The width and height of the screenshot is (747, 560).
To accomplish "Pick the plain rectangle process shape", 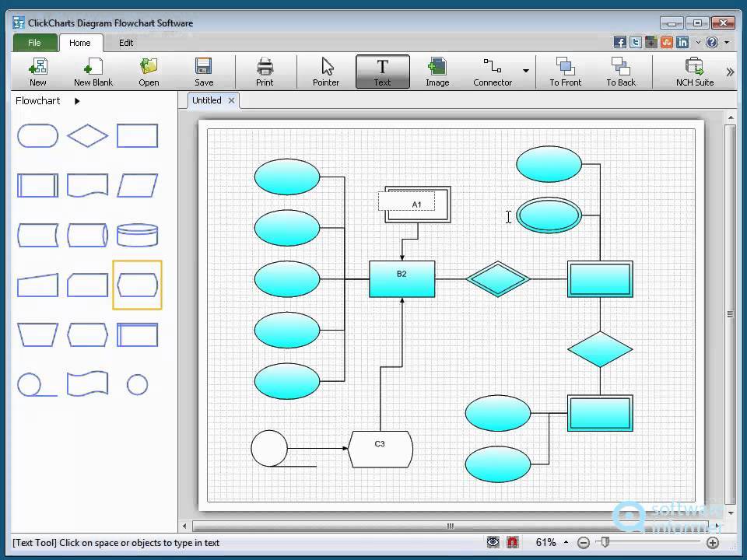I will (x=137, y=135).
